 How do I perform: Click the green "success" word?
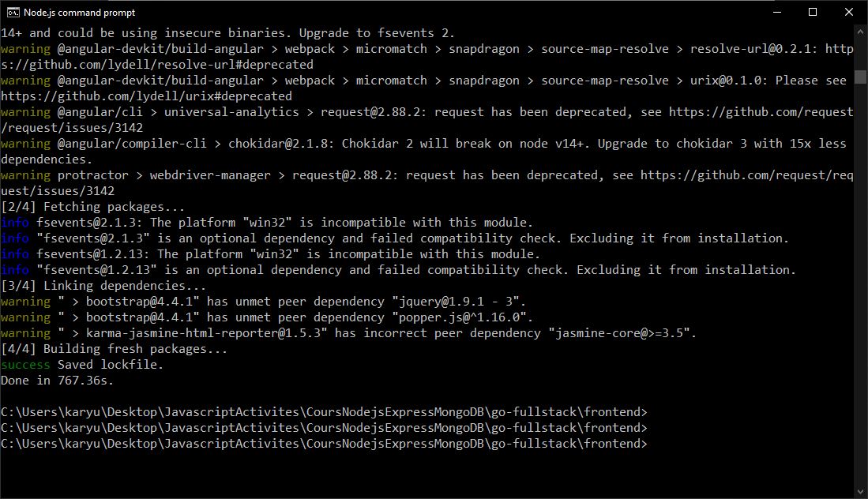point(25,365)
